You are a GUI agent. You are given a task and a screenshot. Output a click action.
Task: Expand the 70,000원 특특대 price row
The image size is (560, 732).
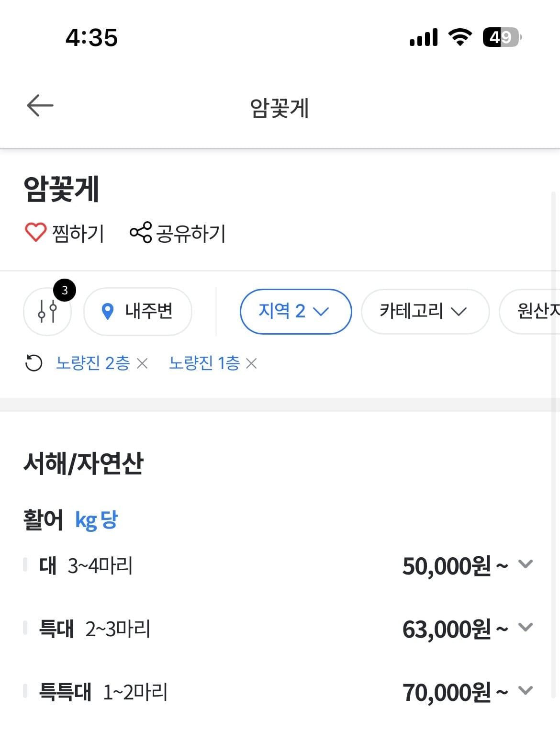coord(526,691)
